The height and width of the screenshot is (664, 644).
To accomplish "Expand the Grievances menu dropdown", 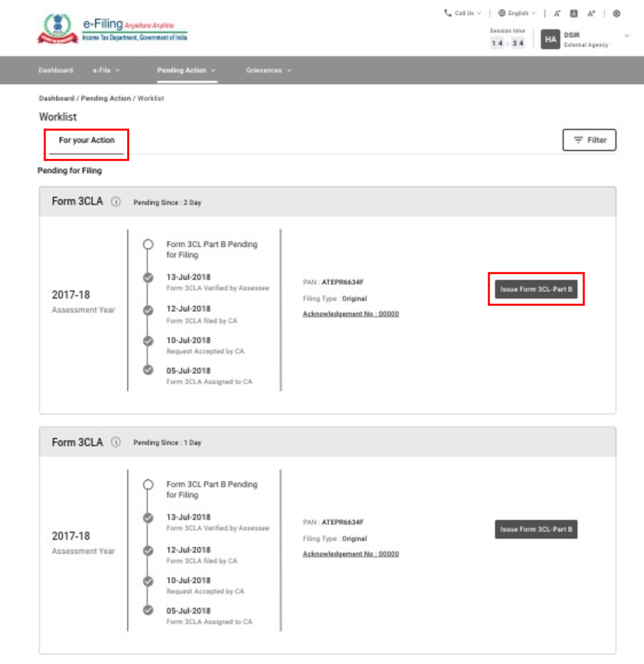I will pyautogui.click(x=269, y=70).
